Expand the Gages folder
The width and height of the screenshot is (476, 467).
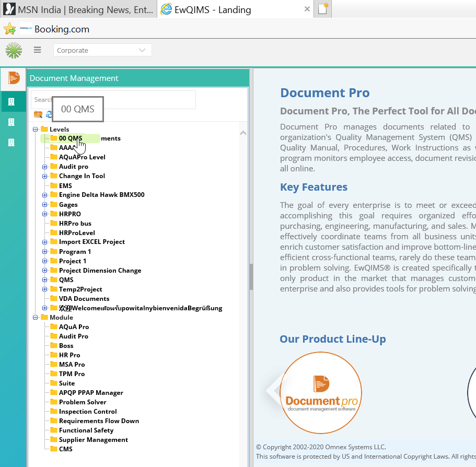(44, 205)
